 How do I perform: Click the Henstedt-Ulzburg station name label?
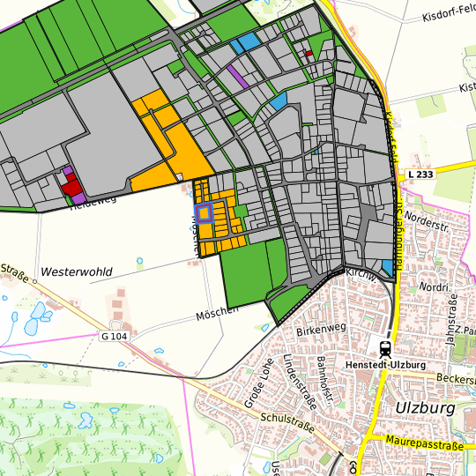point(386,365)
